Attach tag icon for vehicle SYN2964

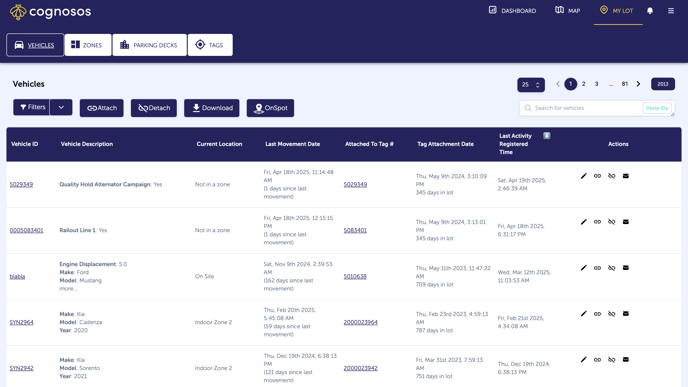click(598, 314)
